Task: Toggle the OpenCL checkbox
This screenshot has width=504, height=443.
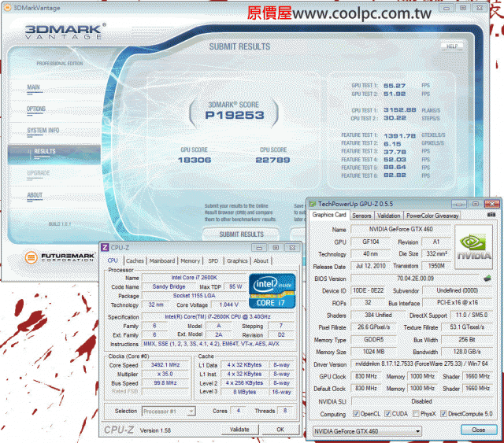Action: tap(356, 414)
